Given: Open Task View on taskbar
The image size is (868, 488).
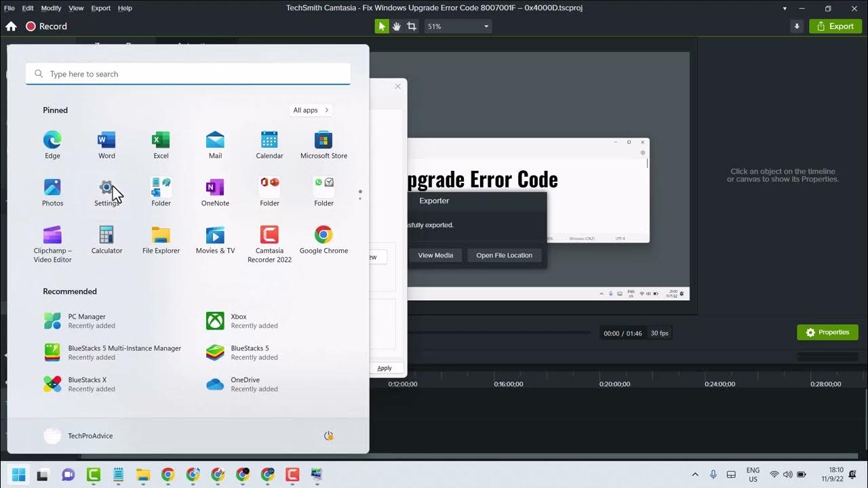Looking at the screenshot, I should [43, 474].
